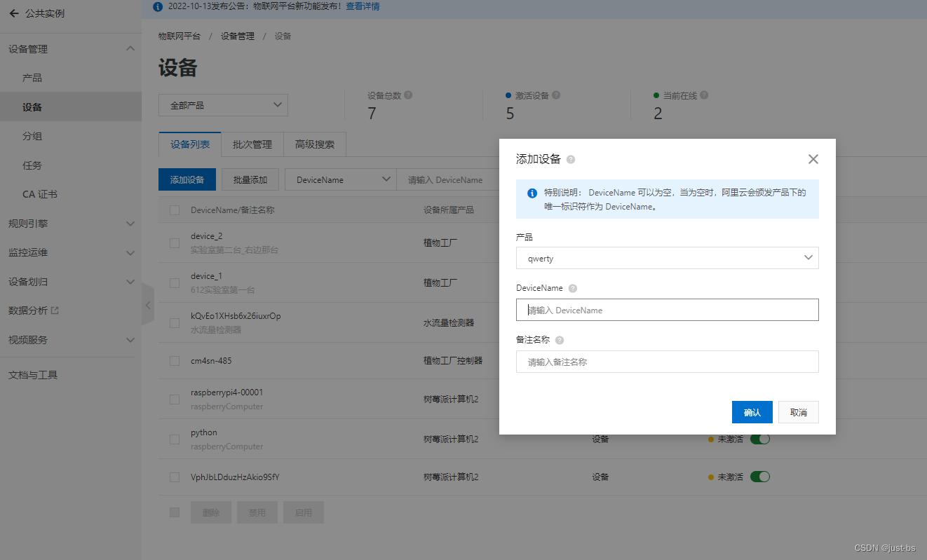Open 分组 in the sidebar
Viewport: 927px width, 560px height.
pos(32,136)
